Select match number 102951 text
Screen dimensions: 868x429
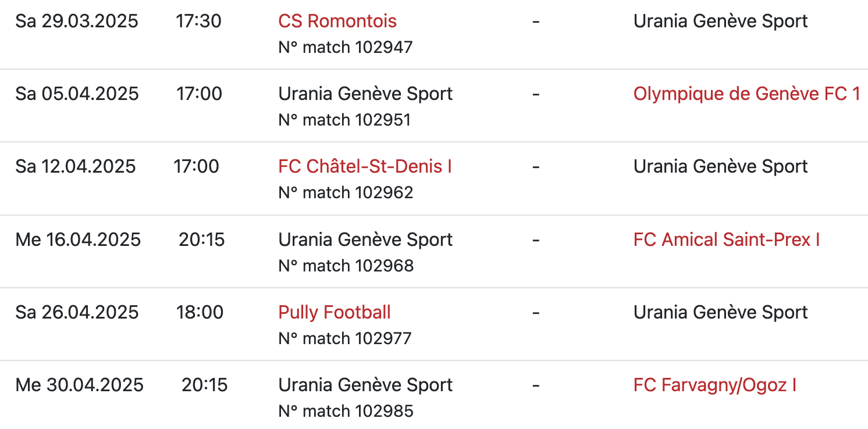tap(344, 120)
